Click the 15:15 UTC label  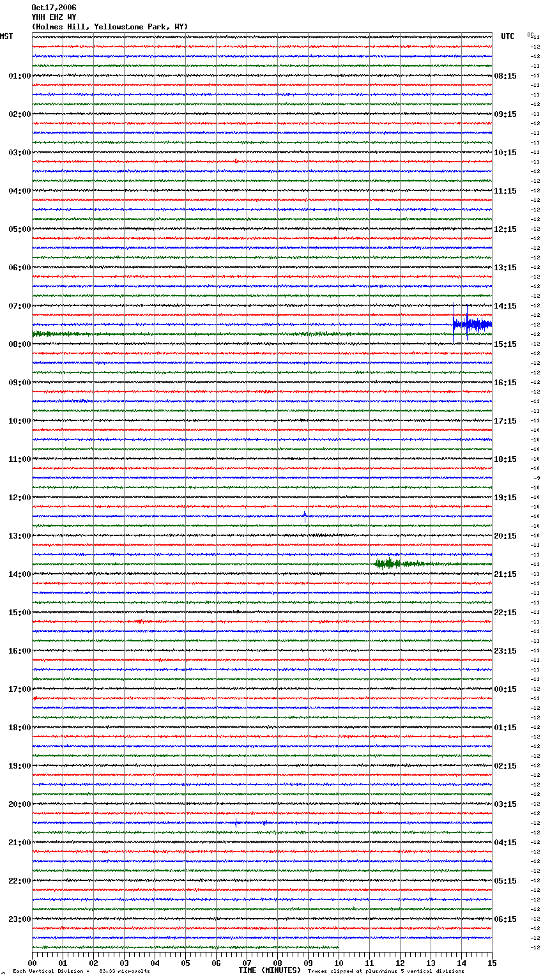[505, 344]
